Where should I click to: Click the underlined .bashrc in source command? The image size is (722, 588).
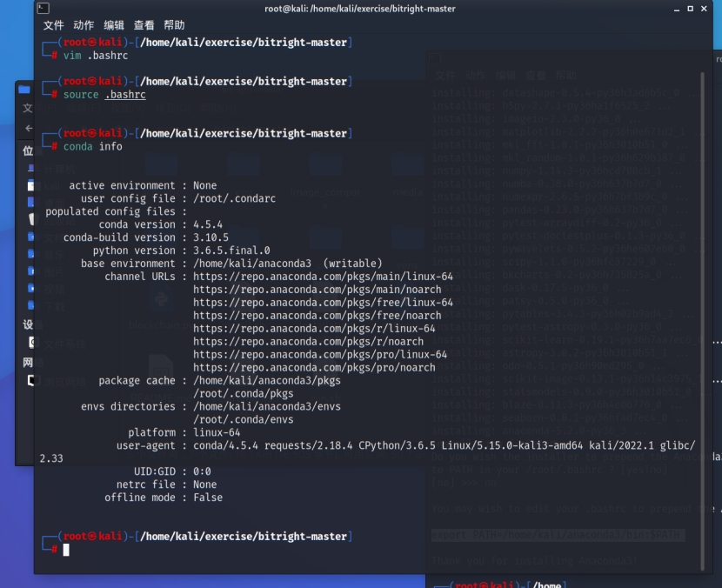tap(125, 95)
